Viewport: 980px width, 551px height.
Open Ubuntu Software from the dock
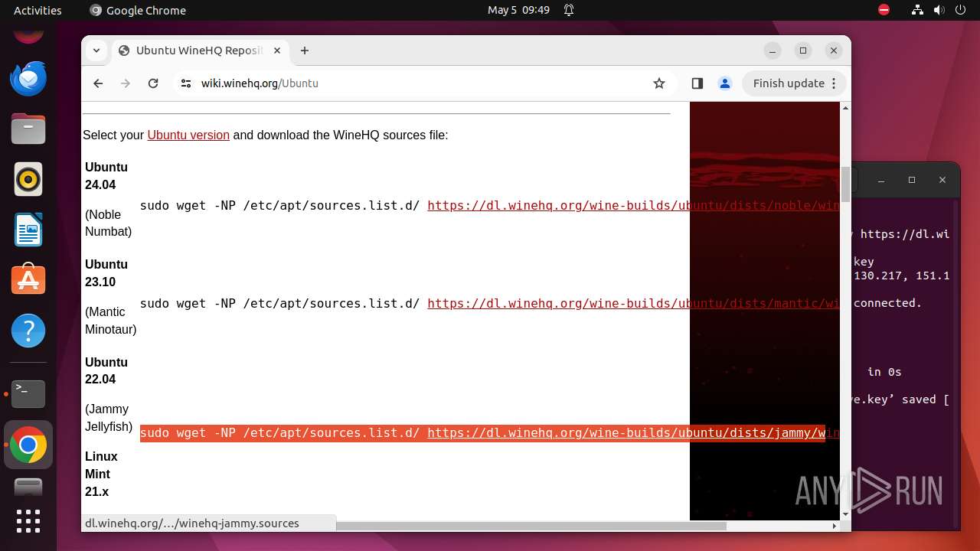(x=28, y=280)
